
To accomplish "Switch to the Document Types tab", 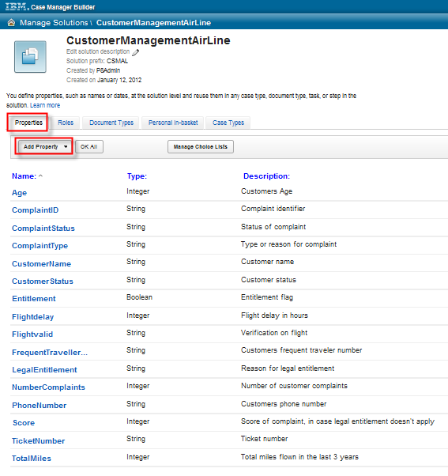I will click(x=111, y=123).
